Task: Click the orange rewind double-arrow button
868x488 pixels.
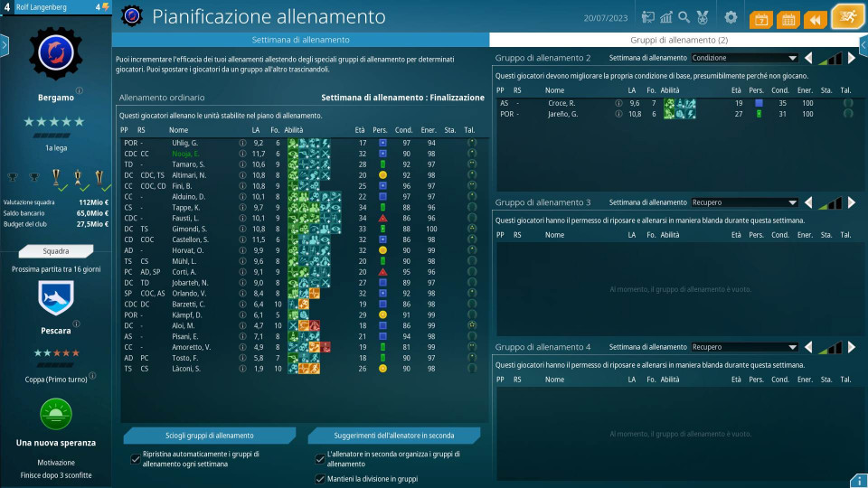Action: coord(815,19)
